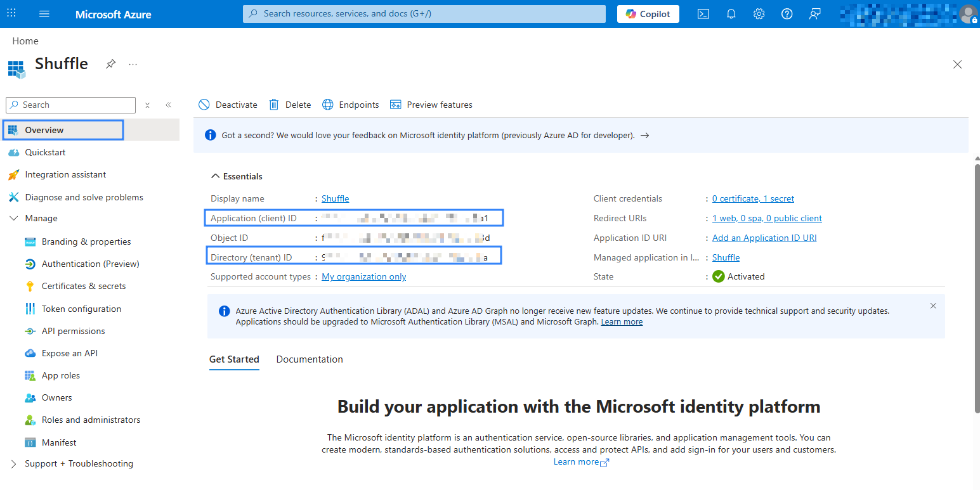Open Endpoints from the command bar
980x490 pixels.
tap(350, 105)
